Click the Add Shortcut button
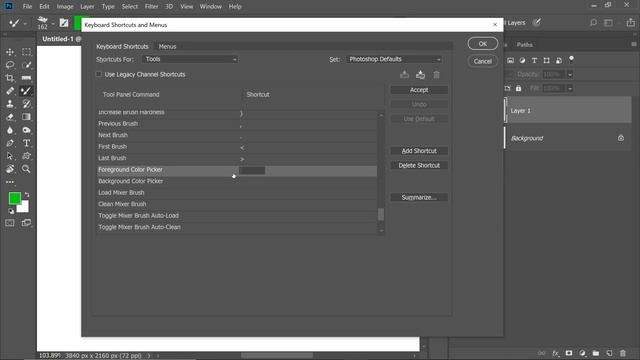The image size is (640, 360). pyautogui.click(x=419, y=151)
